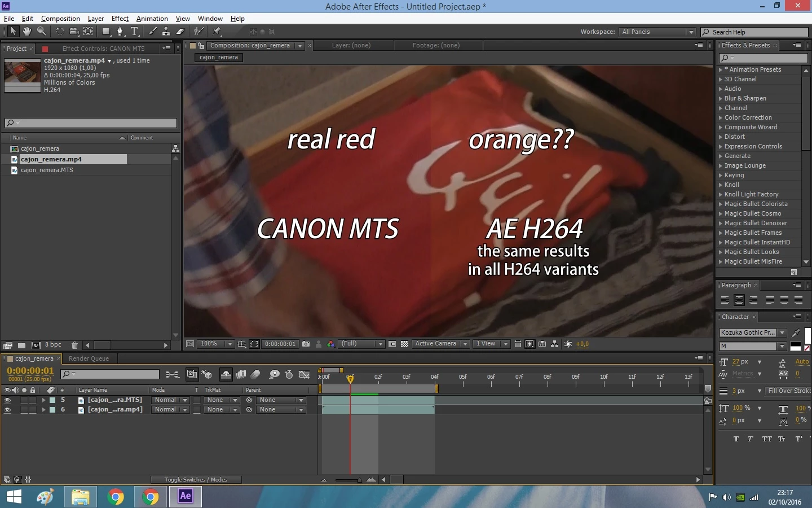Screen dimensions: 812x508
Task: Open the Effect menu
Action: pos(120,19)
